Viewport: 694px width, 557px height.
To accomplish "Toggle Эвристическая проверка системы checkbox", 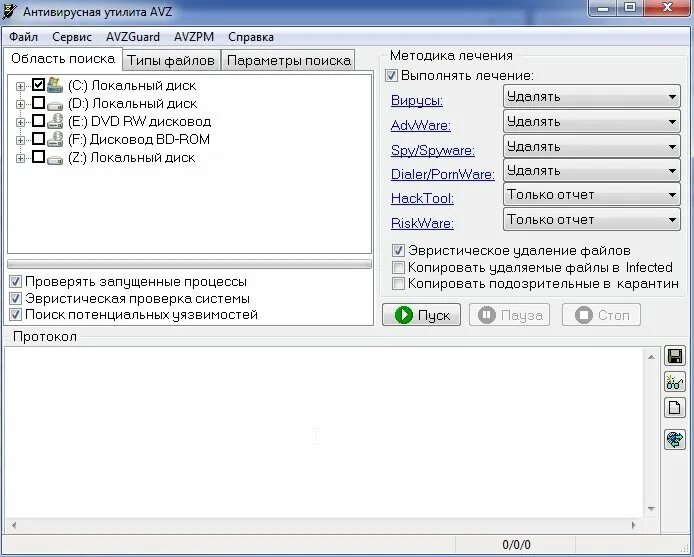I will click(x=15, y=298).
